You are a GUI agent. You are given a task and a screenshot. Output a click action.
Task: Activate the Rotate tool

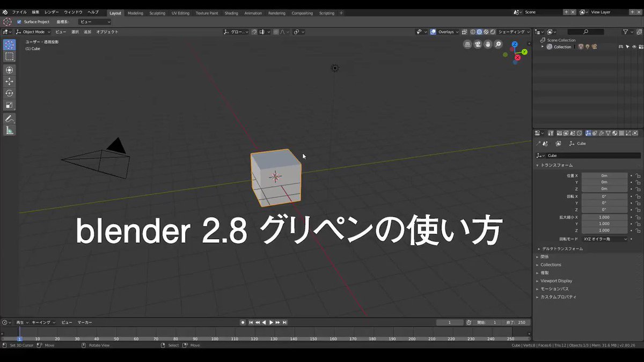click(x=9, y=93)
